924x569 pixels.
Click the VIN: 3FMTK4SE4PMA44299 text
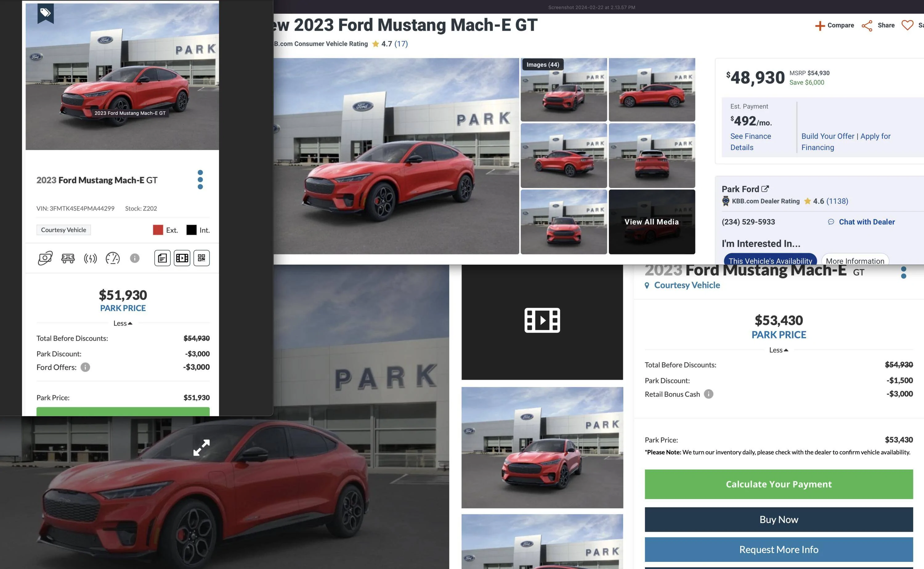(75, 208)
